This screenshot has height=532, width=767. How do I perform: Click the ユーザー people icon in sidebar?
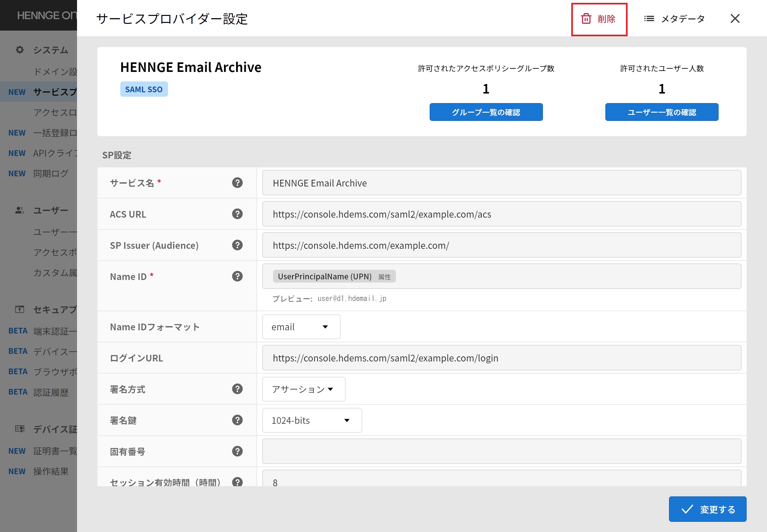click(20, 210)
